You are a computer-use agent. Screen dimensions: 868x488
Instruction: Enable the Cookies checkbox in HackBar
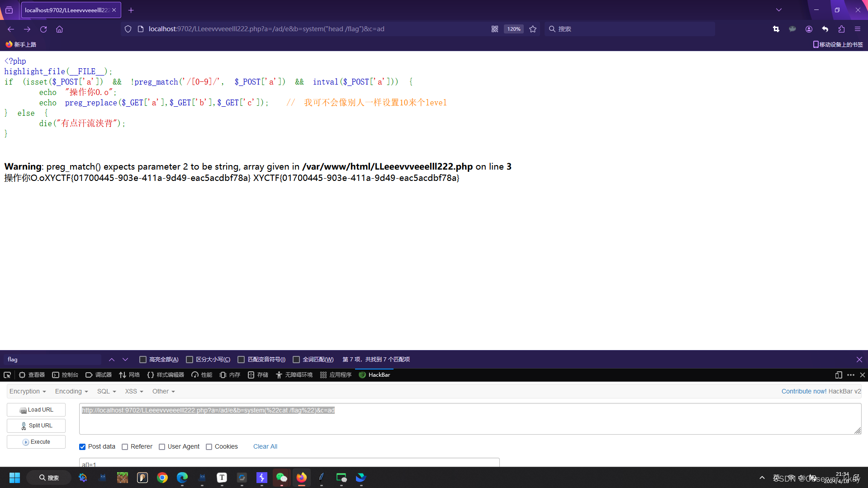click(x=209, y=446)
